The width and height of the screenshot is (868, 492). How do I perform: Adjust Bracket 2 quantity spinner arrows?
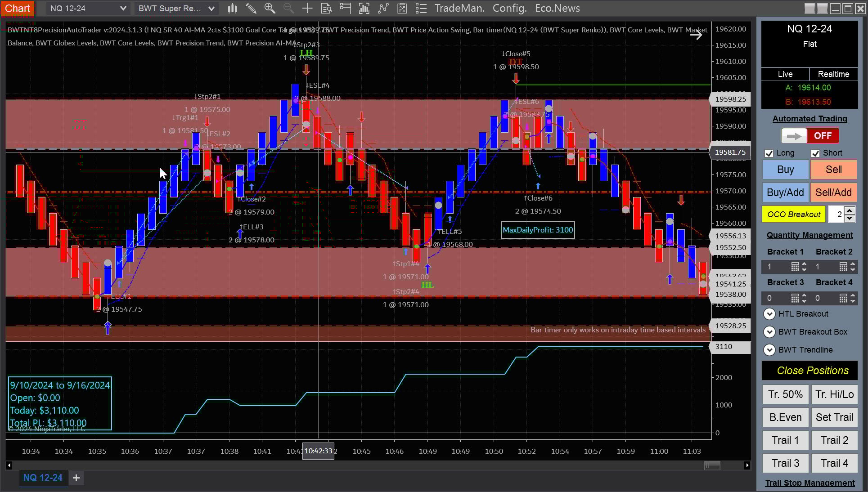[853, 267]
